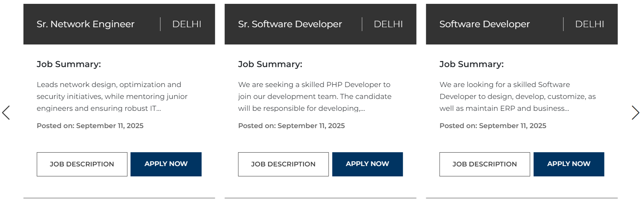Screen dimensions: 644x204
Task: Apply now for Sr. Network Engineer
Action: 166,164
